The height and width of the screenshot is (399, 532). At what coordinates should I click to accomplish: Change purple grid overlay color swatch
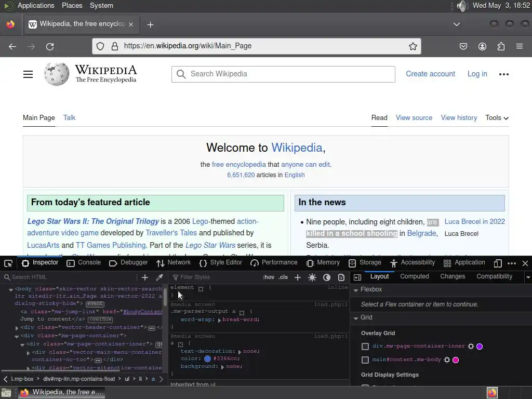tap(480, 347)
